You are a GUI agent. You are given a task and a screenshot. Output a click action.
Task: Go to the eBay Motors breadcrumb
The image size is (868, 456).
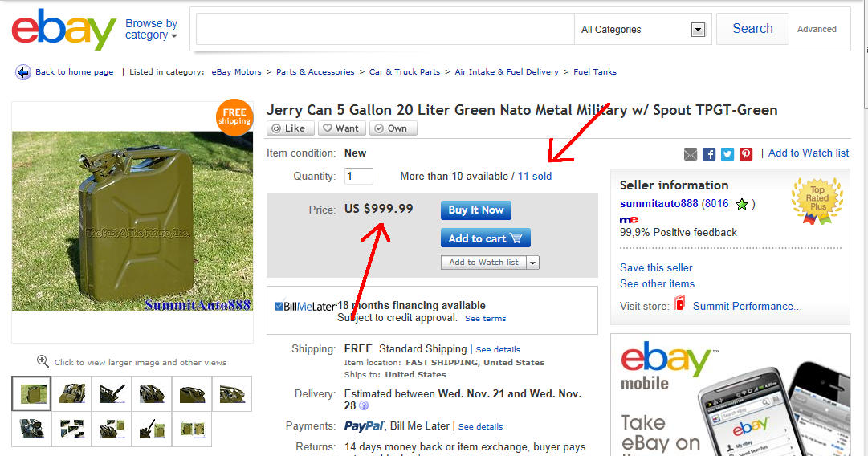click(x=237, y=72)
